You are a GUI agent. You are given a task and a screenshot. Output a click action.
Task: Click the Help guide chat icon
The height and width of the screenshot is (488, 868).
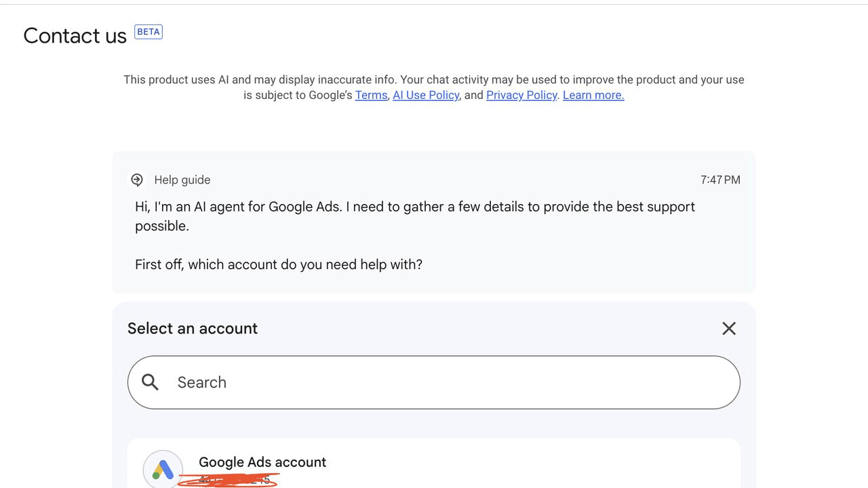[x=137, y=180]
